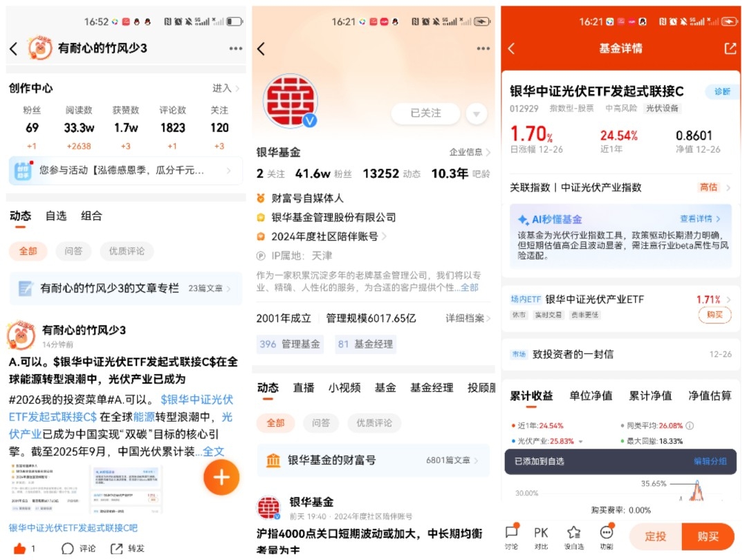Open the 沪指4000点关口 post from 银华基金
Viewport: 747px width, 560px height.
369,541
